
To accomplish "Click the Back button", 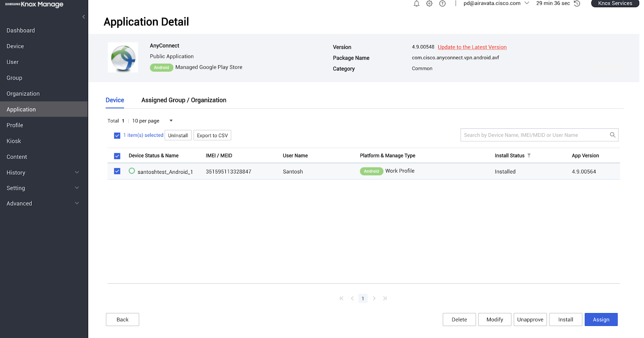I will [122, 319].
